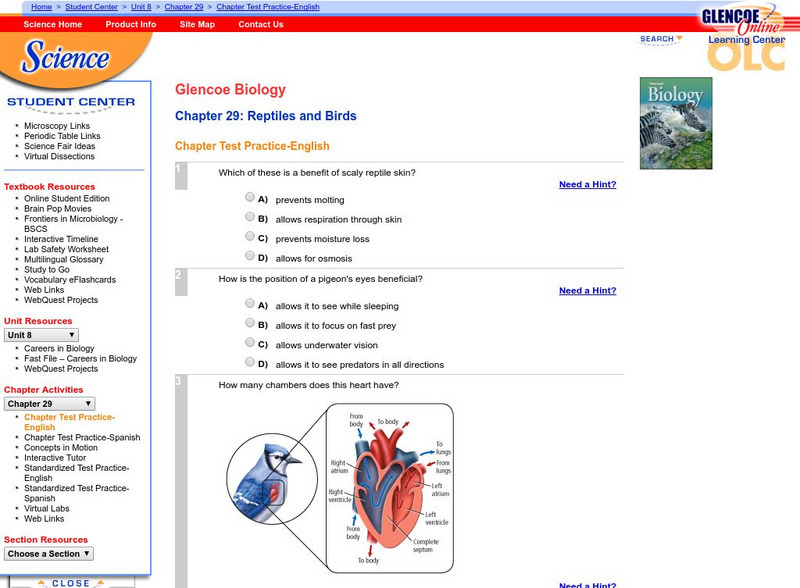Open Product Info menu item
The width and height of the screenshot is (800, 588).
click(131, 24)
